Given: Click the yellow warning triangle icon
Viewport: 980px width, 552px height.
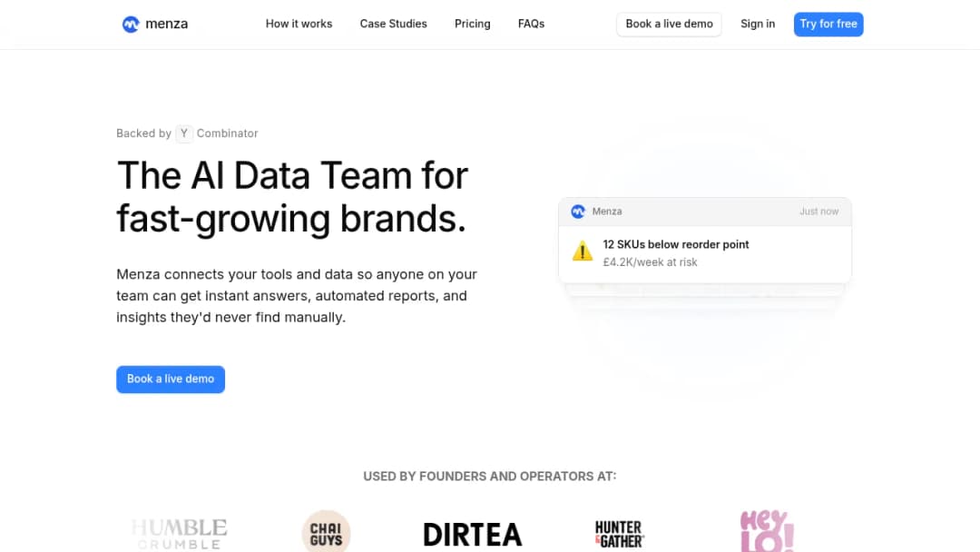Looking at the screenshot, I should pyautogui.click(x=583, y=251).
